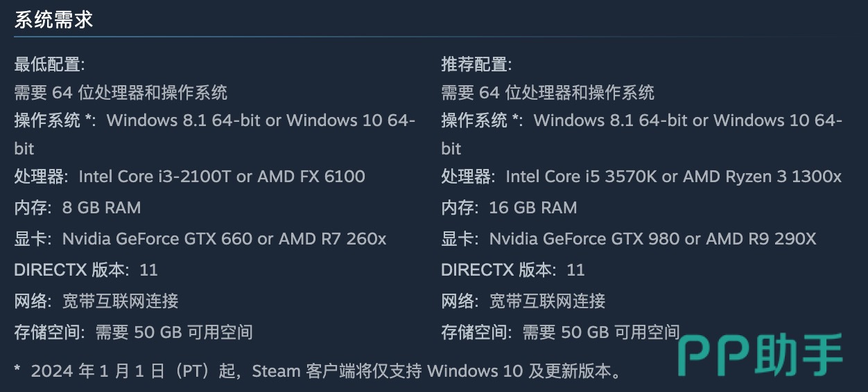
Task: Click the GeForce GTX 980 graphics line
Action: tap(628, 239)
